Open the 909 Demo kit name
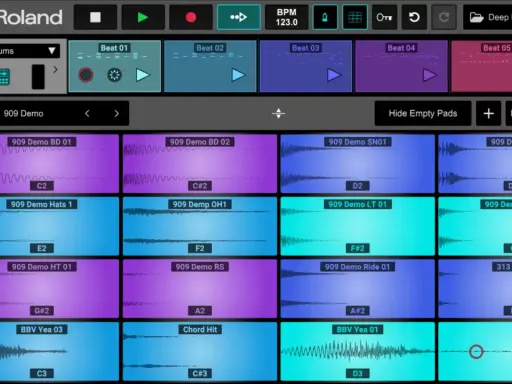The height and width of the screenshot is (384, 512). 23,114
